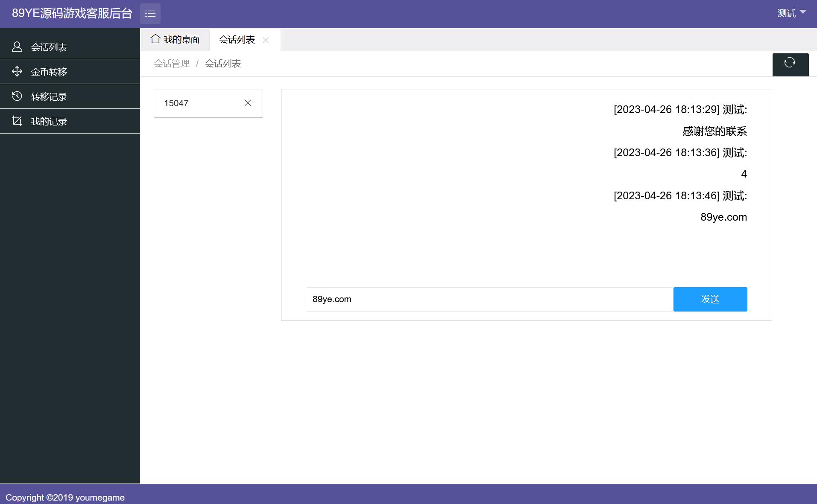Select session 15047 in the list
The width and height of the screenshot is (817, 504).
point(208,103)
